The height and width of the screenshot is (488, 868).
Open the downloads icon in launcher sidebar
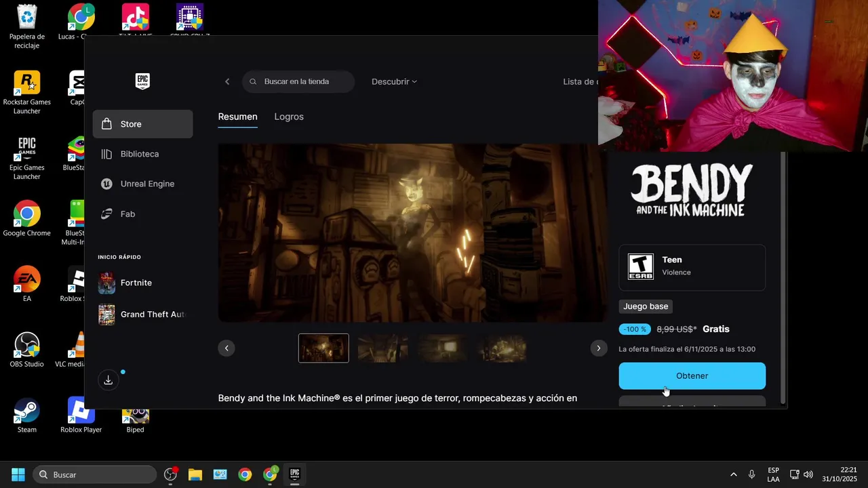(108, 380)
